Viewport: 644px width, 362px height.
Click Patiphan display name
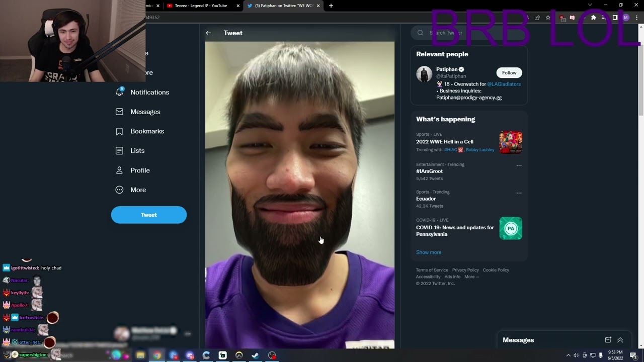pyautogui.click(x=447, y=69)
